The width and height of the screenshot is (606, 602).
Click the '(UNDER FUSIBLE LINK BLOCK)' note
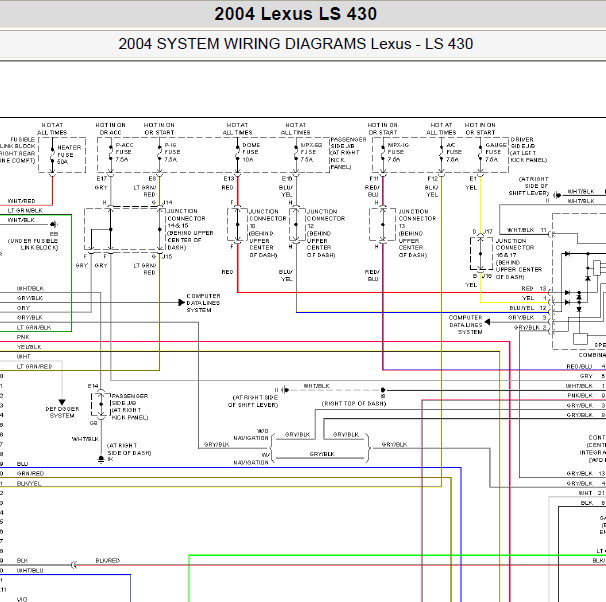click(x=33, y=244)
